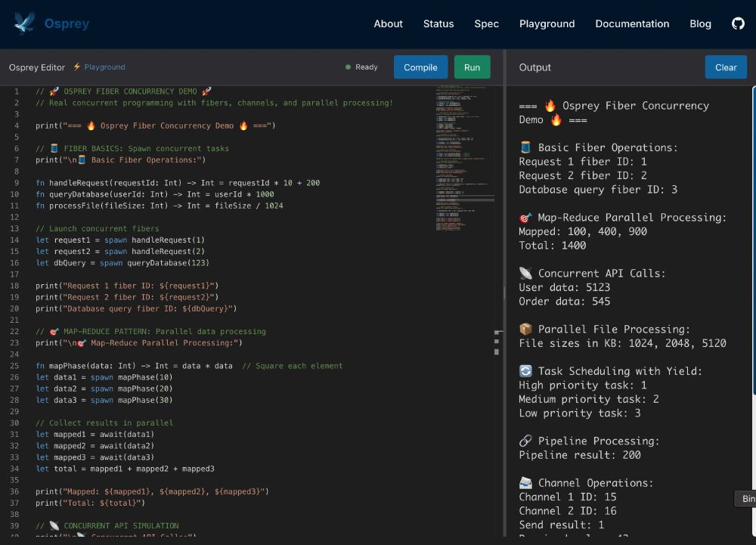Click the 'let mapped1 = await(data1)' line
Image resolution: width=756 pixels, height=545 pixels.
(x=95, y=434)
